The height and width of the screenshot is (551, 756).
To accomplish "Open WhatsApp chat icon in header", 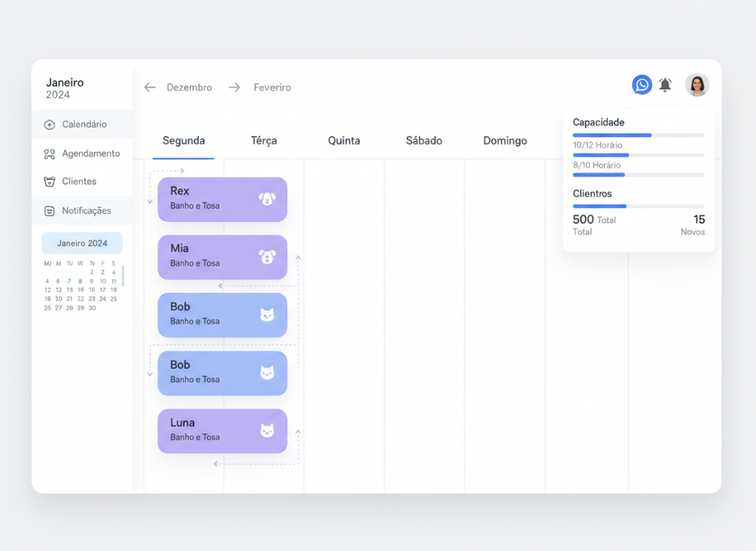I will 642,85.
